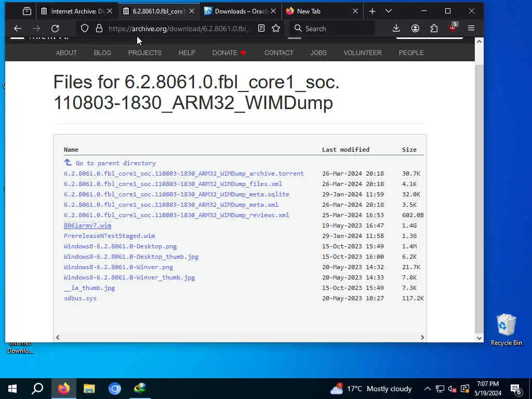Download PrereleaseNTestStaged.wim file

pos(109,236)
